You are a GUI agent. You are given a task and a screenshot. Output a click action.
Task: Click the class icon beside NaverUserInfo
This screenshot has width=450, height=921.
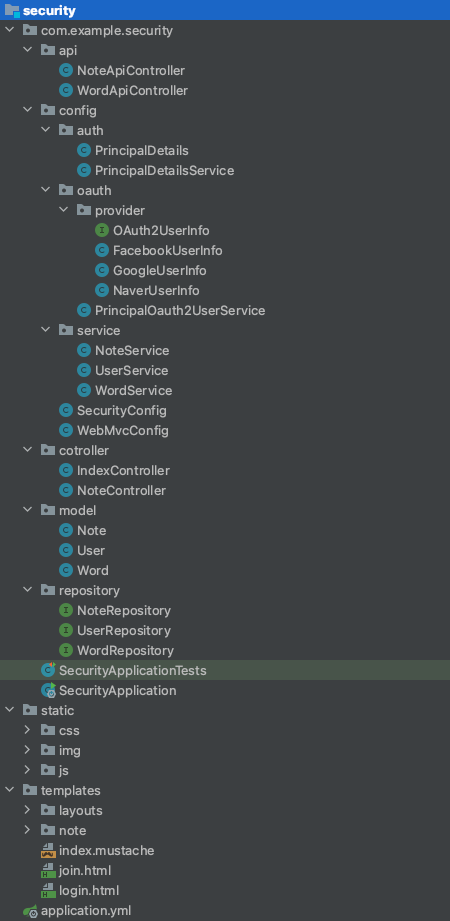pos(102,290)
